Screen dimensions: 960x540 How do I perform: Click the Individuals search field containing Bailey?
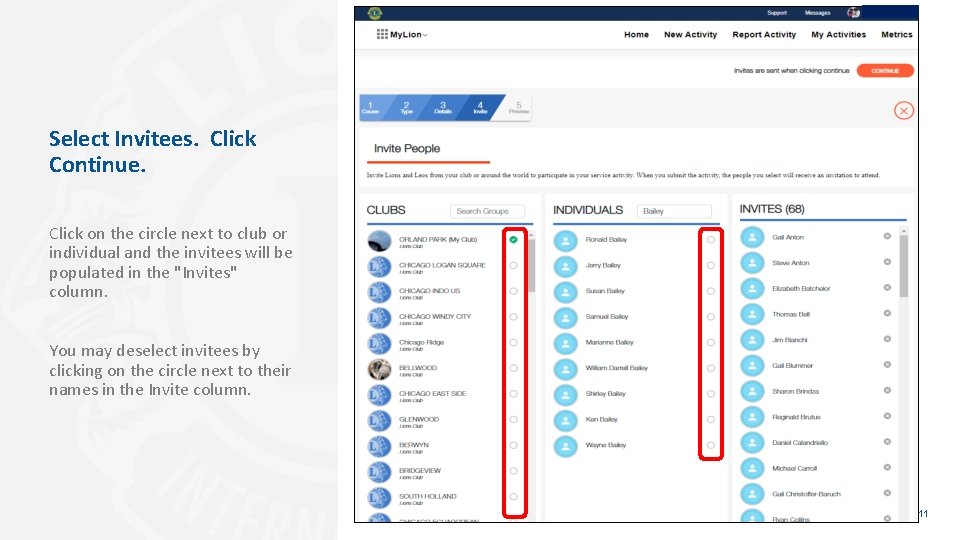point(674,211)
